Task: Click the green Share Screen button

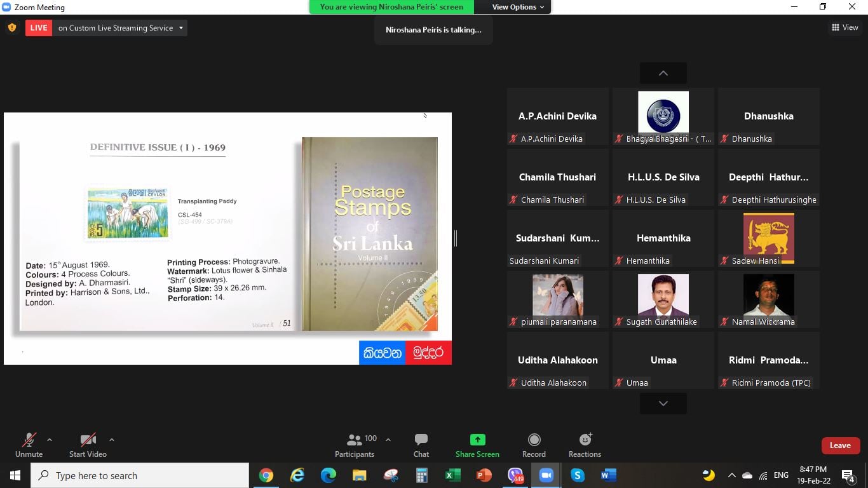Action: (477, 445)
